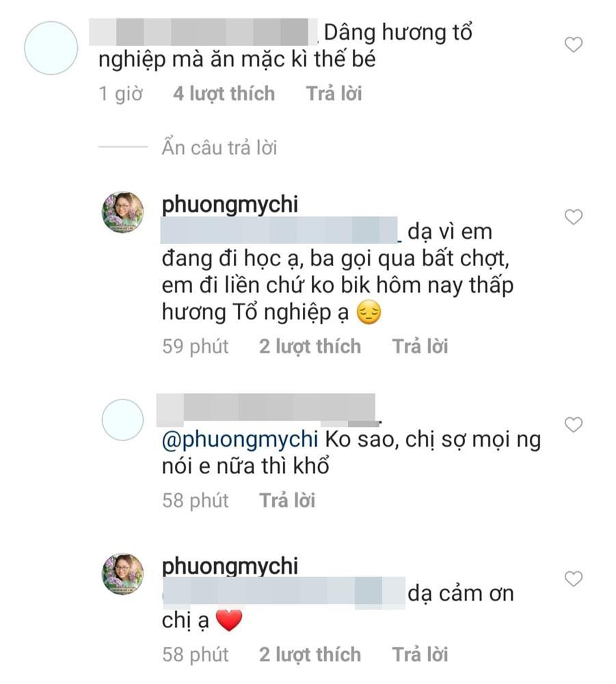
Task: Heart the "dạ cảm ơn chị ạ" reply
Action: click(x=574, y=579)
